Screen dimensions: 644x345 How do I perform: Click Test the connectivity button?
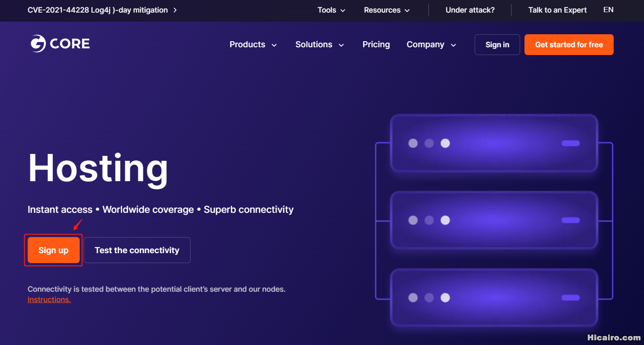[x=137, y=250]
